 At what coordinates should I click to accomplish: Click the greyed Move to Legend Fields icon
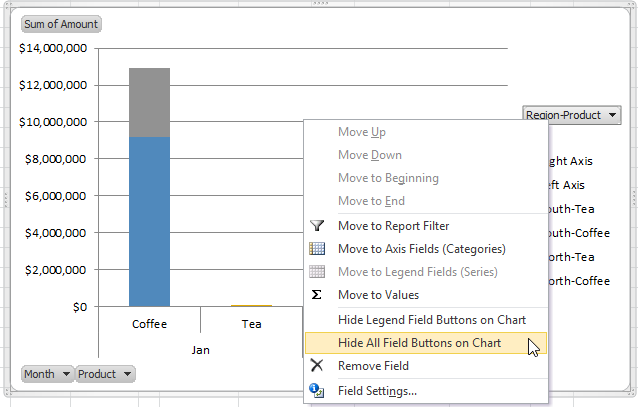pos(317,272)
